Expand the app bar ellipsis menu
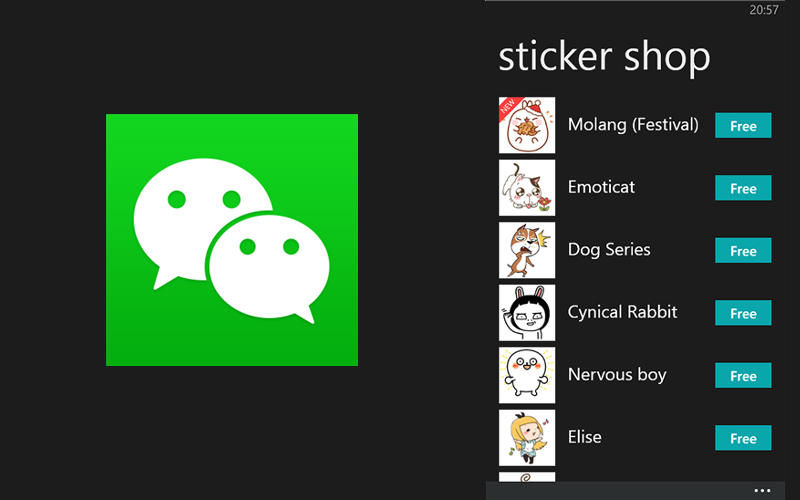Image resolution: width=800 pixels, height=500 pixels. [762, 491]
